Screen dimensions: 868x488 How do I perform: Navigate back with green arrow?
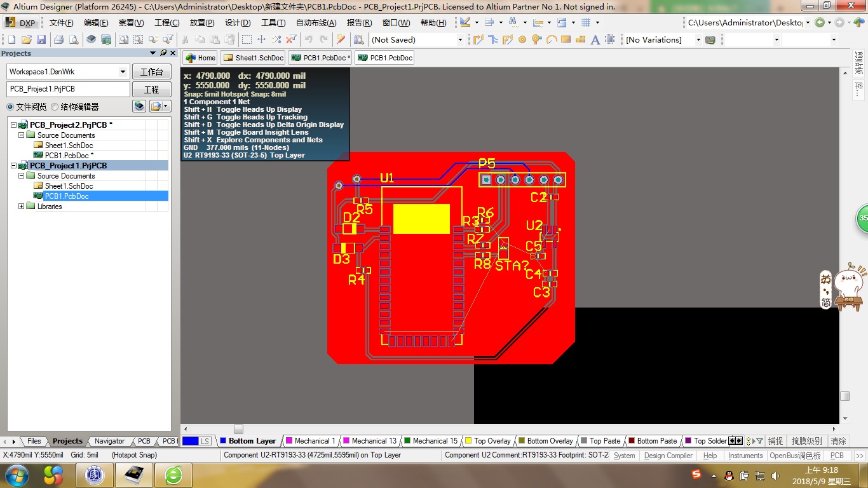(820, 22)
